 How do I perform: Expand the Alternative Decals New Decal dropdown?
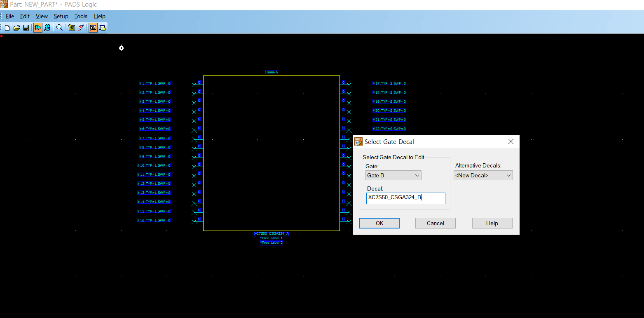(483, 175)
